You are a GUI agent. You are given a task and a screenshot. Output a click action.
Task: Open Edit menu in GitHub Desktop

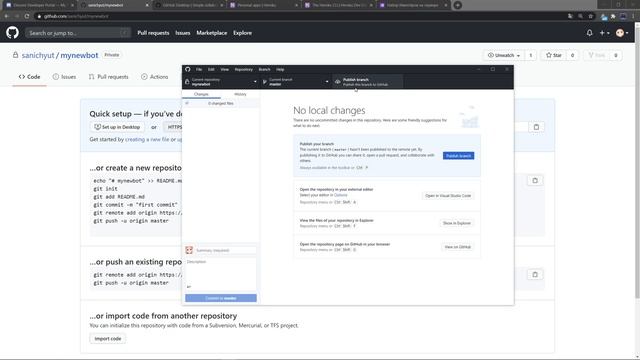click(x=211, y=69)
